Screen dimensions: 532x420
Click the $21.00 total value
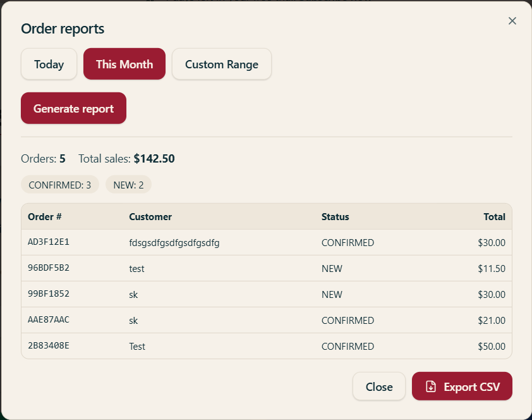tap(492, 321)
